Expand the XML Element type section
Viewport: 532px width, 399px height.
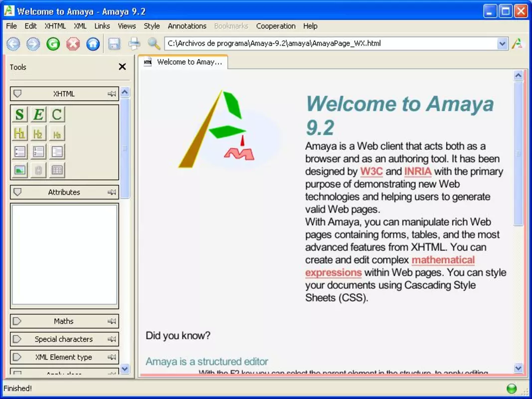coord(17,357)
